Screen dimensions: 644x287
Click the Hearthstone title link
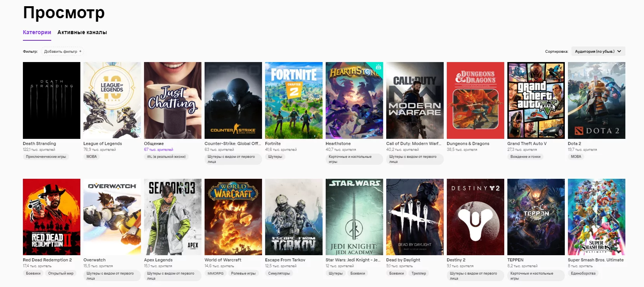(x=338, y=143)
